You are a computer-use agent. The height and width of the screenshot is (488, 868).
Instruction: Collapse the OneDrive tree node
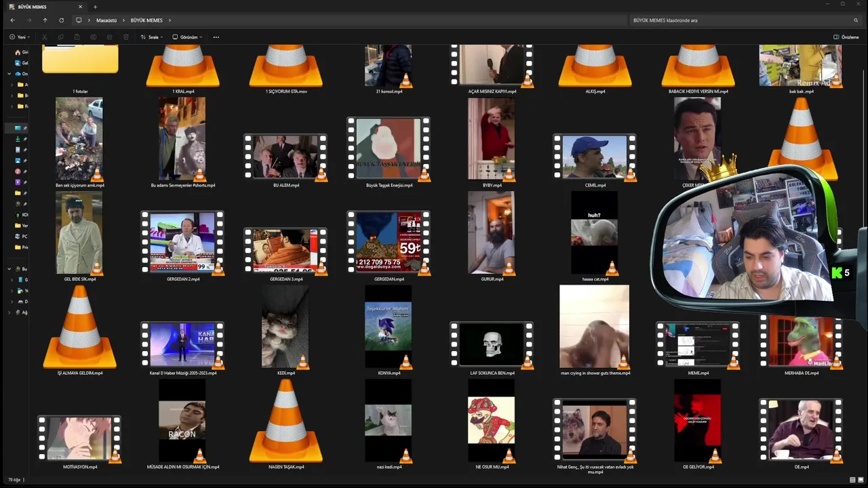pos(9,74)
